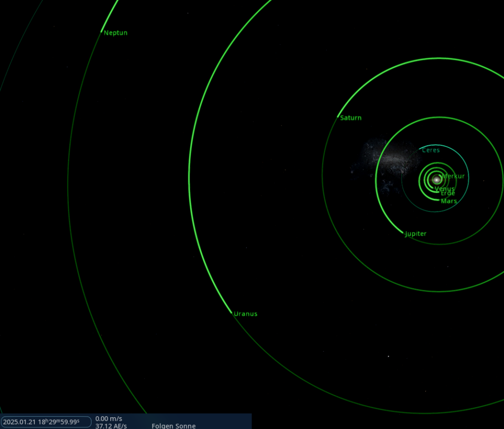Click the "Mars" planet label
This screenshot has height=429, width=504.
click(x=449, y=201)
